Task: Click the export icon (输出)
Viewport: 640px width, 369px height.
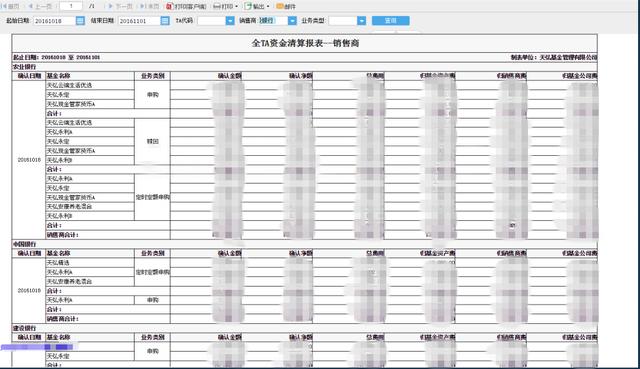Action: click(x=248, y=6)
